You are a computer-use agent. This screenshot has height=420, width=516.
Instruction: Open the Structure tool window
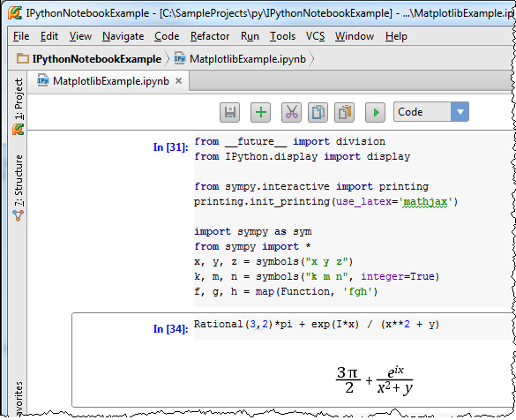19,188
